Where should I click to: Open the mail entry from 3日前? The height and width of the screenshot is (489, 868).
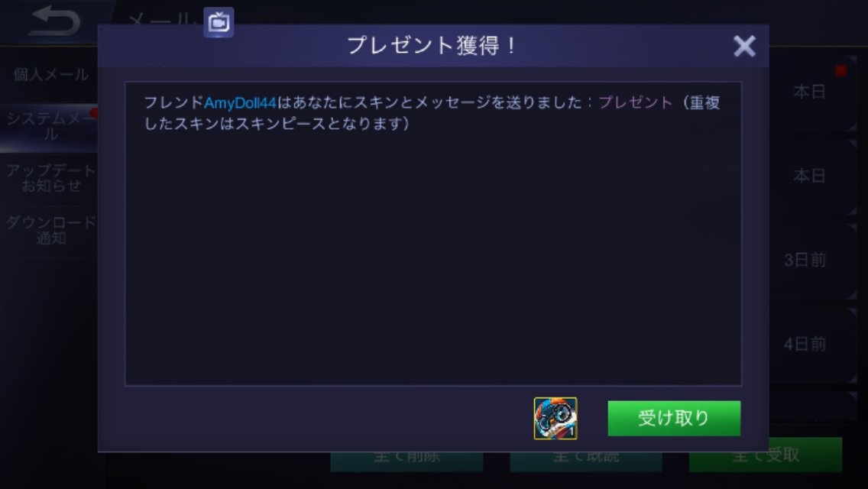click(x=813, y=261)
